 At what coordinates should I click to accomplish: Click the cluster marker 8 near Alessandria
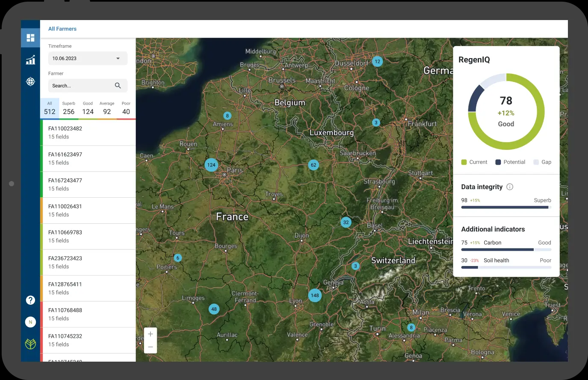pyautogui.click(x=411, y=327)
